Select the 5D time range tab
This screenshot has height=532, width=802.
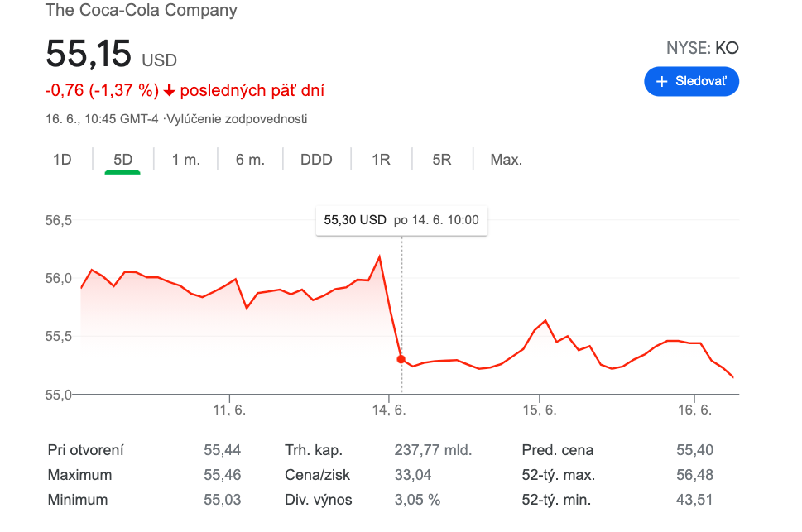click(x=122, y=160)
